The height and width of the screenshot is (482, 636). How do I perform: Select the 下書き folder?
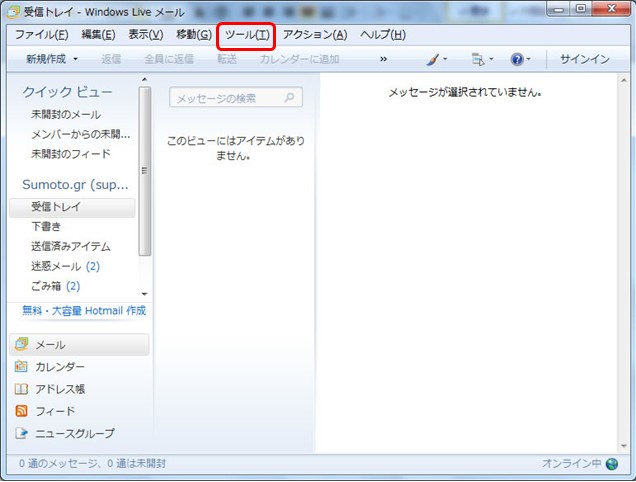(x=46, y=226)
